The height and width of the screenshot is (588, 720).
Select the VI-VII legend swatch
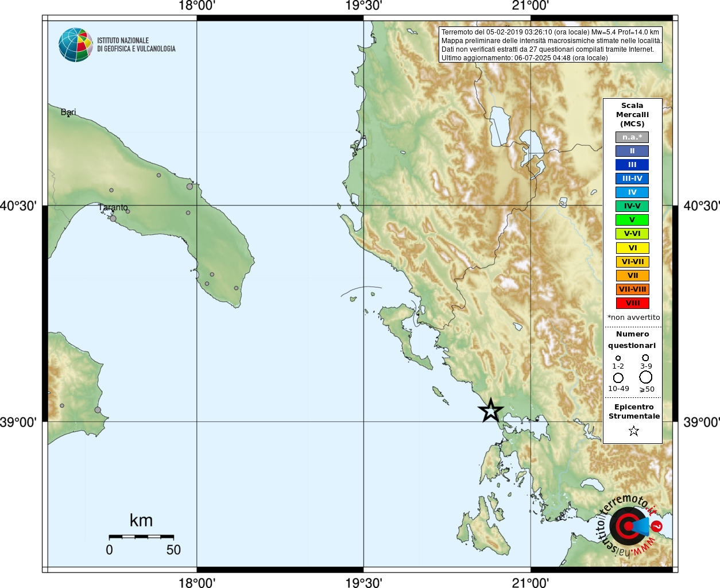[632, 262]
